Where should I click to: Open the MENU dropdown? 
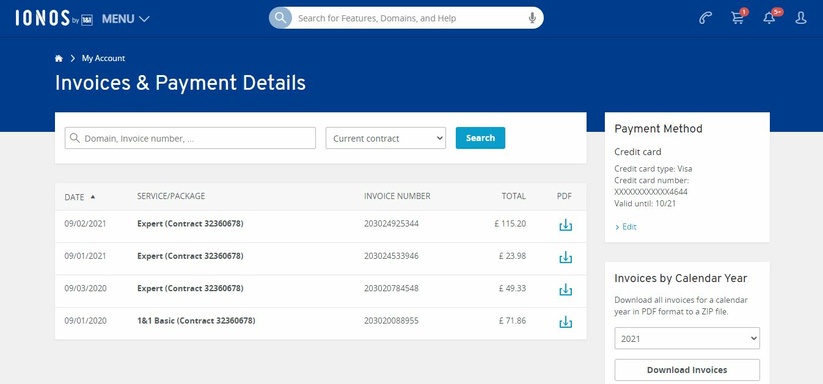[125, 19]
